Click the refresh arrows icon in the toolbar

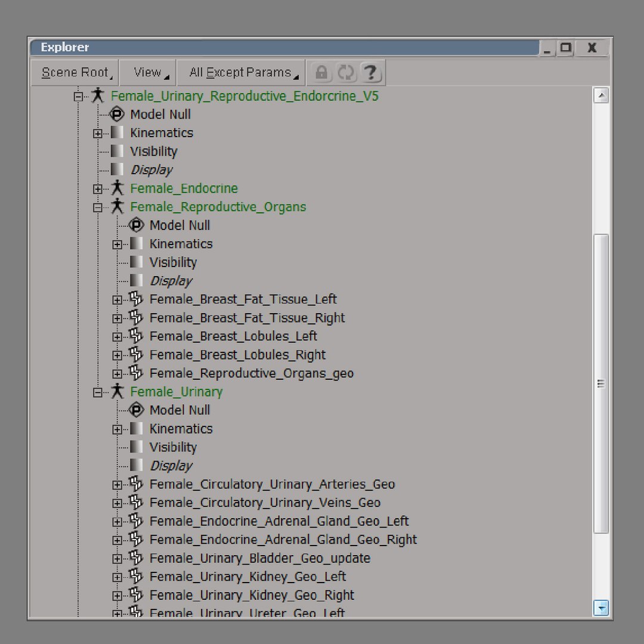pos(345,73)
